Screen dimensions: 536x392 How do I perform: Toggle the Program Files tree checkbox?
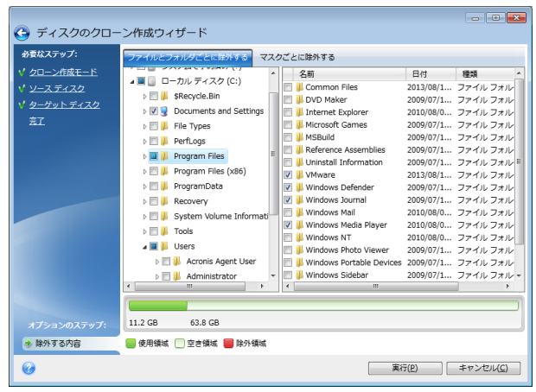(154, 156)
